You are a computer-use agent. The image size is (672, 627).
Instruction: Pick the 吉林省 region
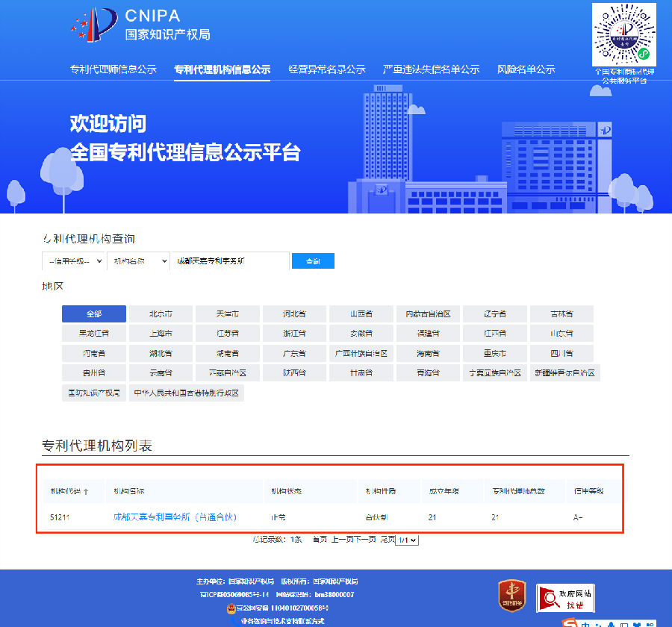point(561,313)
